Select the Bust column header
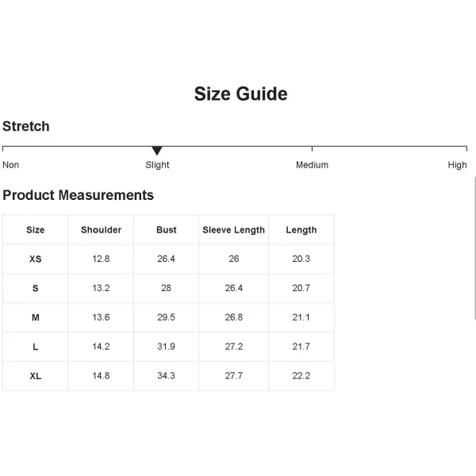This screenshot has width=476, height=476. pos(167,230)
